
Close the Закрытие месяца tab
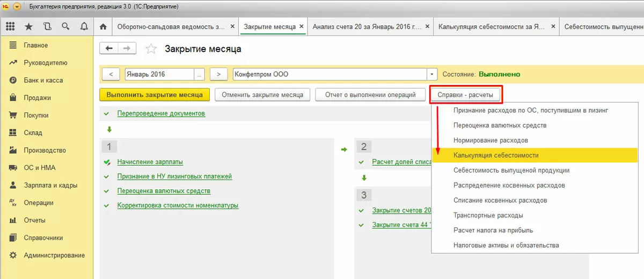pyautogui.click(x=302, y=26)
